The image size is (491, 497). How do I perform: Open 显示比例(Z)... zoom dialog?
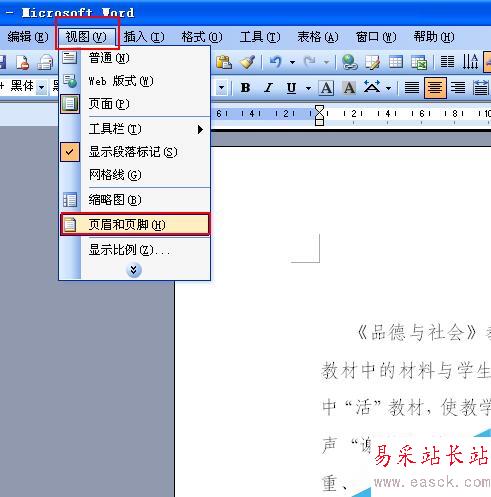tap(135, 250)
